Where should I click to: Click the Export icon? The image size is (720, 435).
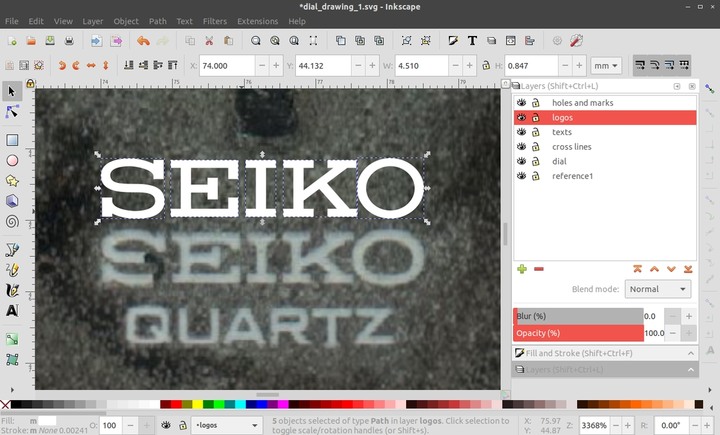(x=116, y=41)
